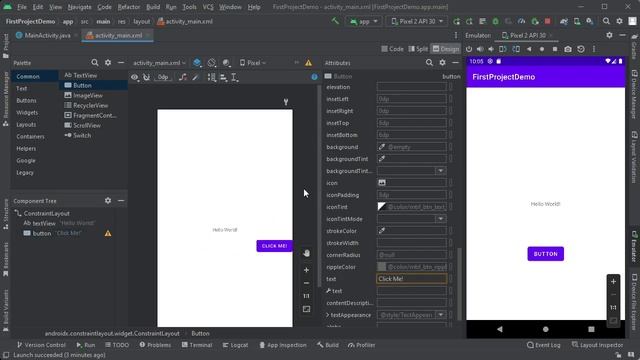Click the emulator power button icon
640x360 pixels.
tap(469, 49)
